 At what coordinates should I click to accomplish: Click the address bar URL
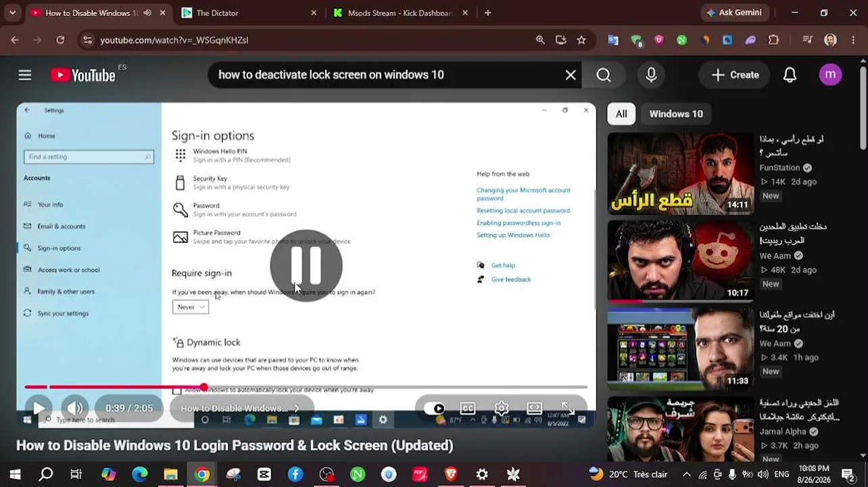coord(174,41)
